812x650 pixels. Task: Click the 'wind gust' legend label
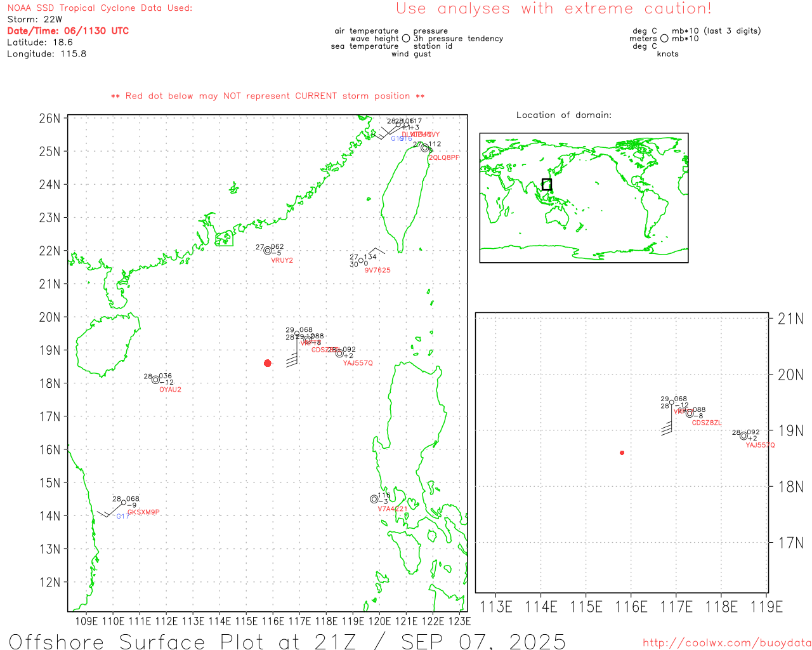pyautogui.click(x=411, y=54)
